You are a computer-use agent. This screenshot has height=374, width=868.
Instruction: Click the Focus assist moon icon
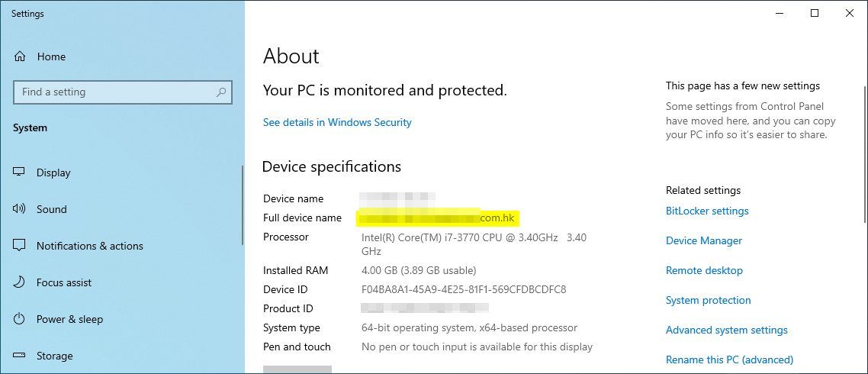[x=20, y=282]
